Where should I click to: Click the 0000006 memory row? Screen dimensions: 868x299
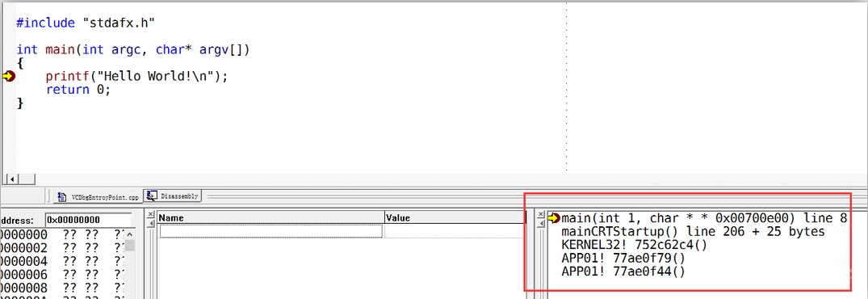pyautogui.click(x=62, y=275)
